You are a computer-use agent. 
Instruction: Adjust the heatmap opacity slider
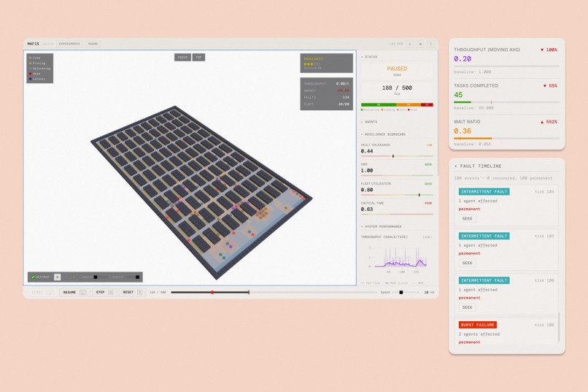132,277
